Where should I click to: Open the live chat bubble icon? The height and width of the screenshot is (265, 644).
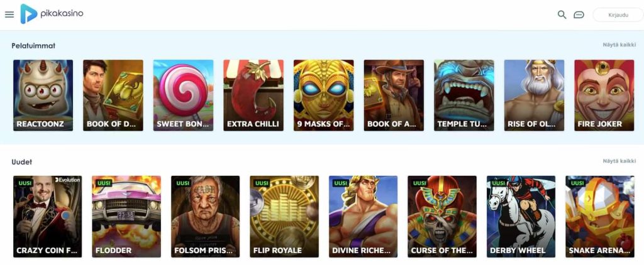pos(579,15)
